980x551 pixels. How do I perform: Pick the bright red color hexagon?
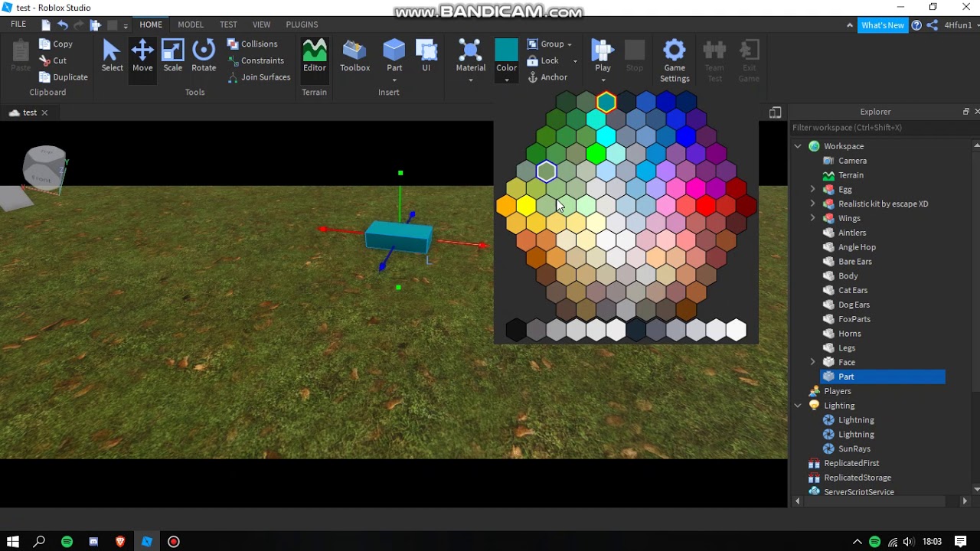coord(706,205)
